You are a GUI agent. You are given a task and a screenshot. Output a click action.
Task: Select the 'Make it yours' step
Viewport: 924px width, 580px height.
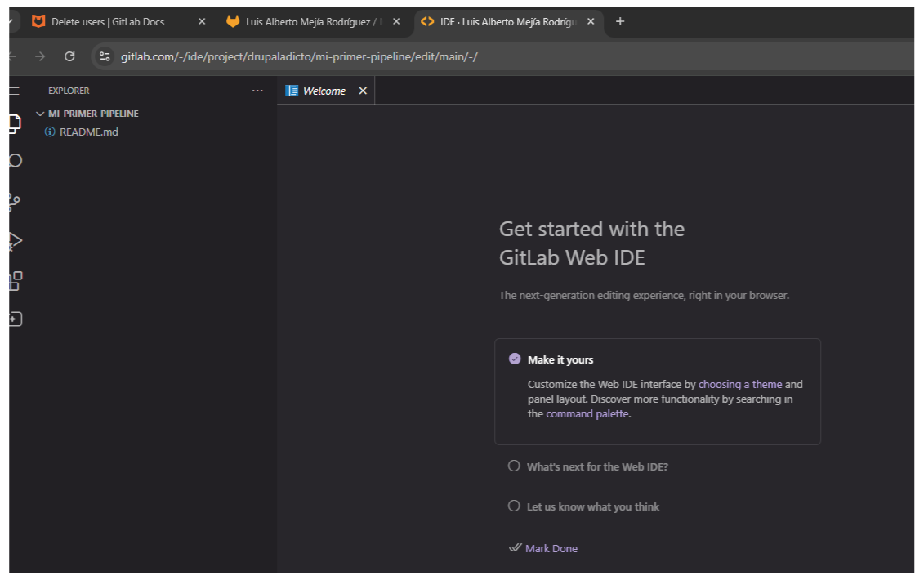click(560, 359)
